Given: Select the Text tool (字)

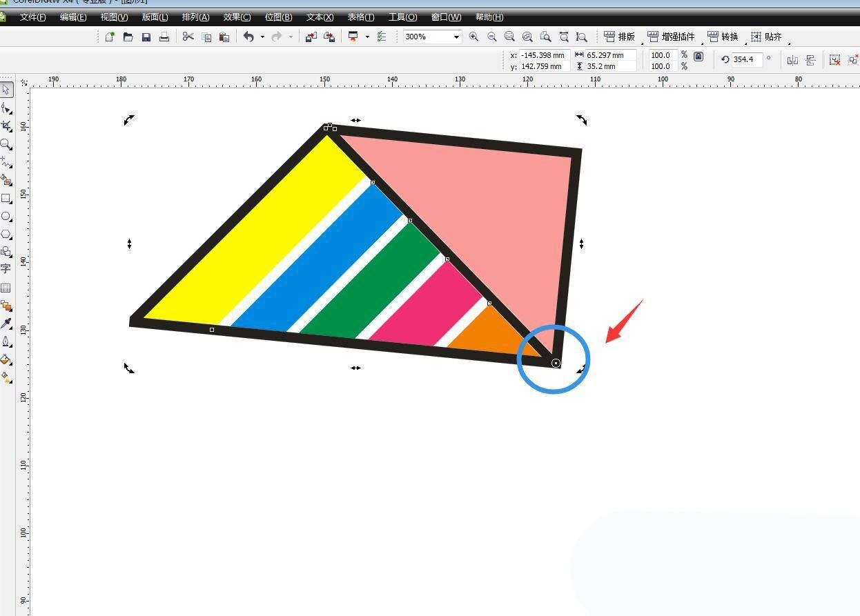Looking at the screenshot, I should pyautogui.click(x=6, y=269).
